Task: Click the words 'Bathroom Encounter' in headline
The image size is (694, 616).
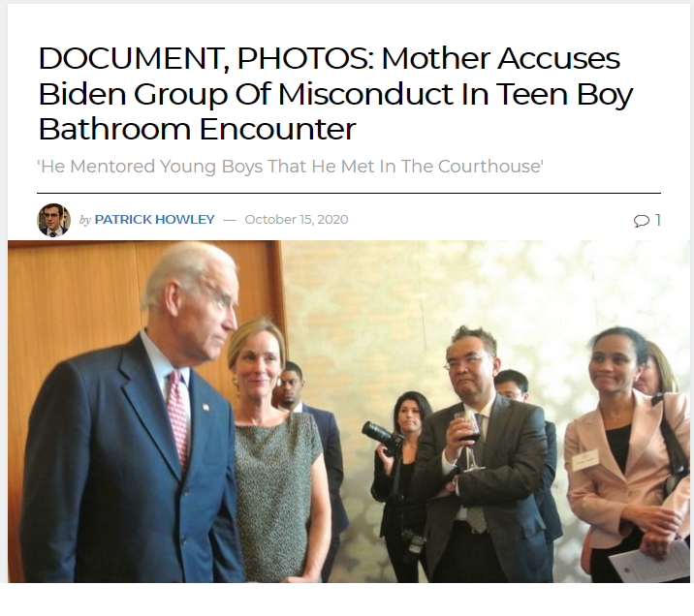Action: pyautogui.click(x=197, y=129)
